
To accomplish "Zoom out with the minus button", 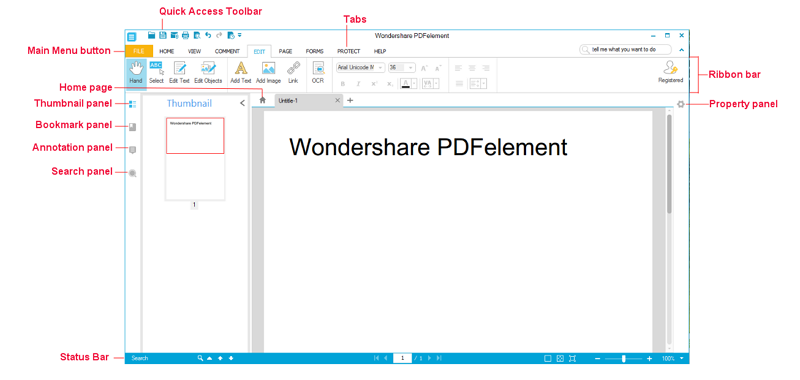I will [x=597, y=359].
